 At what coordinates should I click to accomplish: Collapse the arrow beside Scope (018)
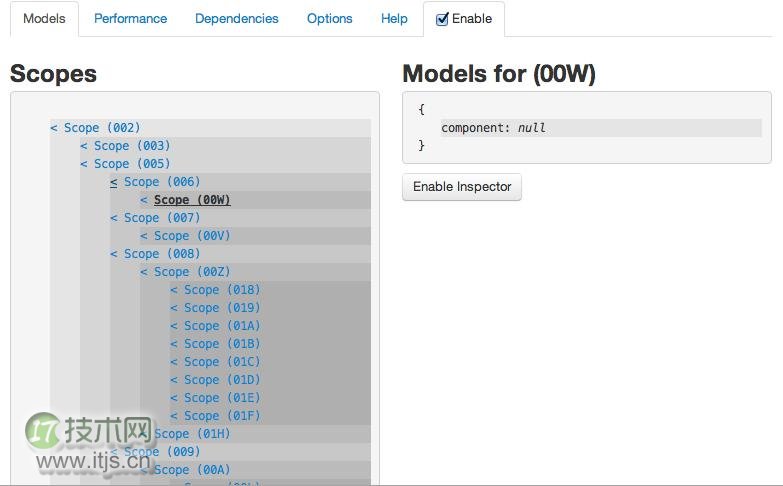[x=174, y=290]
